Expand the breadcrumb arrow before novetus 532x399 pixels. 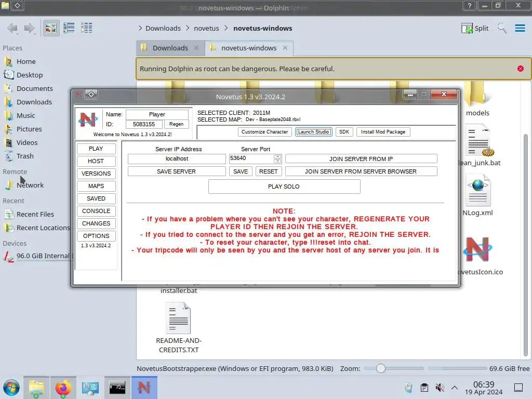188,28
